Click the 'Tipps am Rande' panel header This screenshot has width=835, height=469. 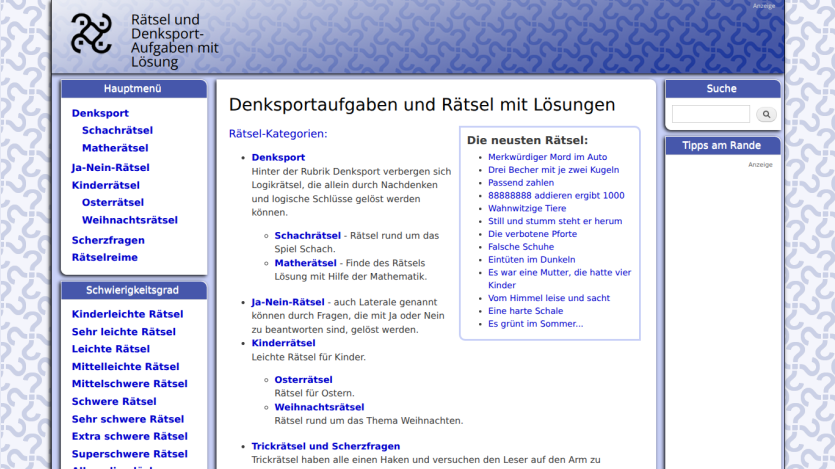coord(722,145)
